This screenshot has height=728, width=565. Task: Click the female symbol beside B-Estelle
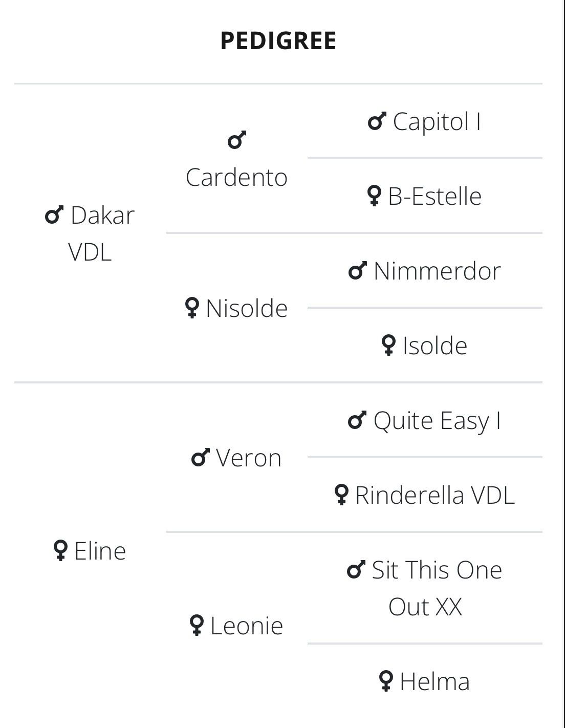click(x=375, y=196)
